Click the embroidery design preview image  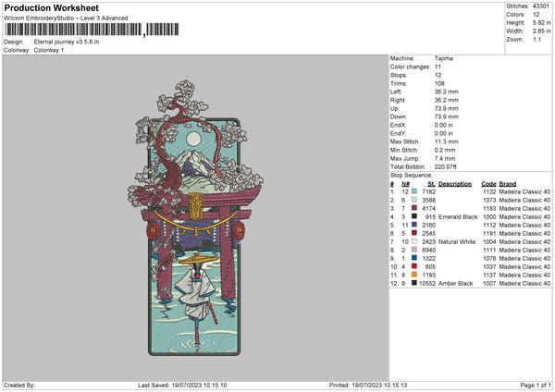(x=195, y=218)
